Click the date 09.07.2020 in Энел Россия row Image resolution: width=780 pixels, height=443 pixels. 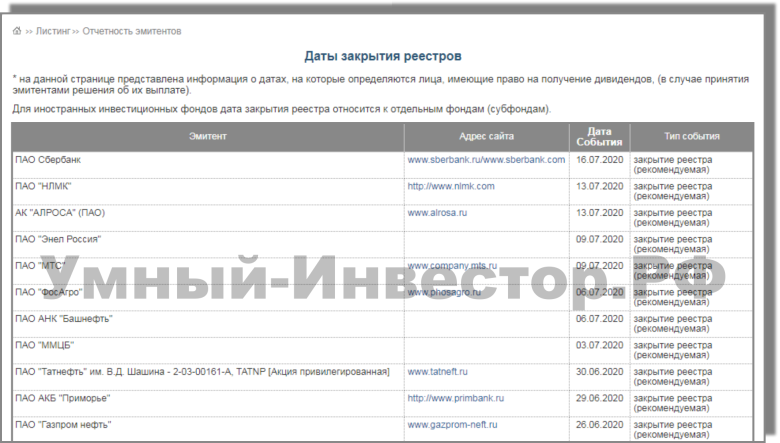pyautogui.click(x=599, y=239)
